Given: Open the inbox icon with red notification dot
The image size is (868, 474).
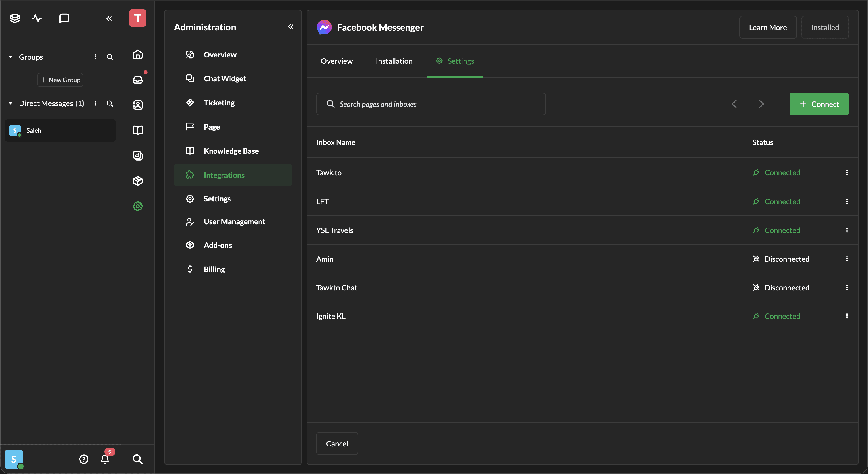Looking at the screenshot, I should tap(137, 80).
